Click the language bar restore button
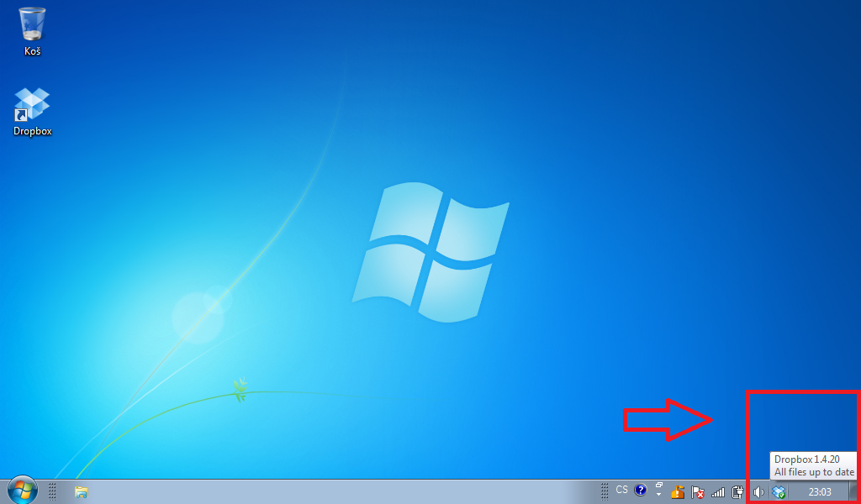Image resolution: width=861 pixels, height=504 pixels. (658, 486)
